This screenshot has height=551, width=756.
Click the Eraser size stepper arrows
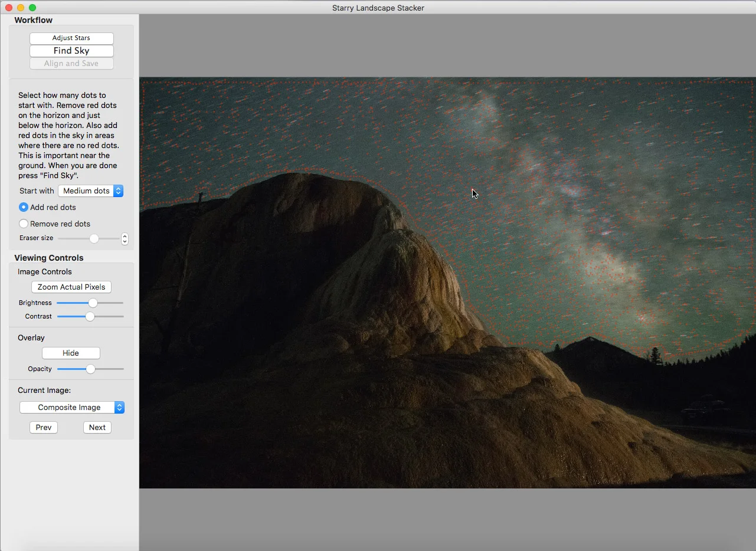(x=125, y=238)
